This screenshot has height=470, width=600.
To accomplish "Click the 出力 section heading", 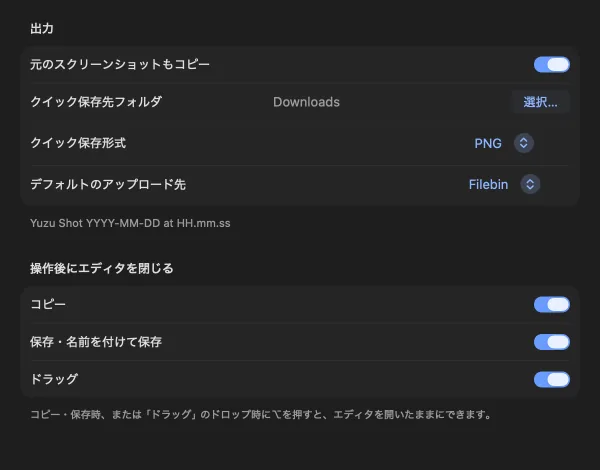I will (42, 29).
